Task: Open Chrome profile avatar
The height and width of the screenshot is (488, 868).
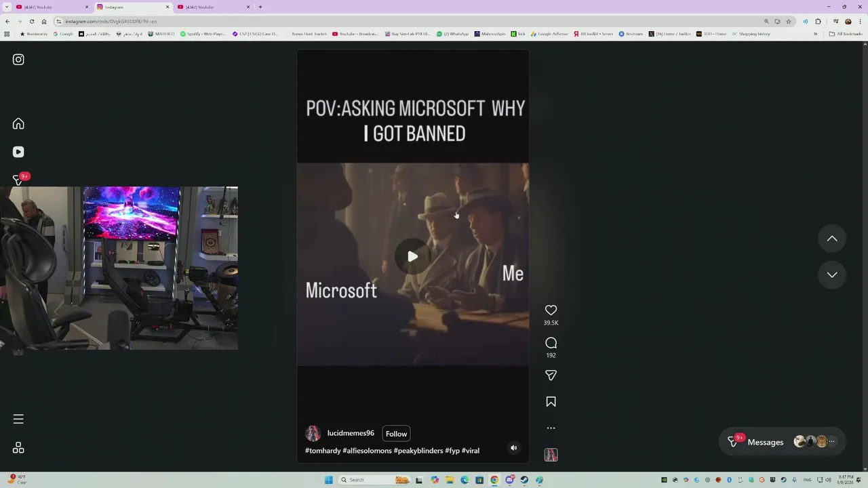Action: click(848, 21)
